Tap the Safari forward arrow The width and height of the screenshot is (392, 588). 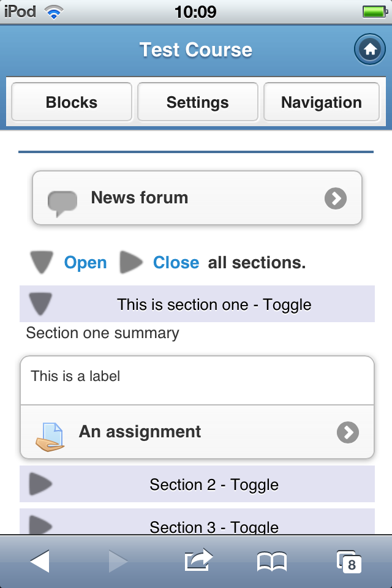[118, 561]
